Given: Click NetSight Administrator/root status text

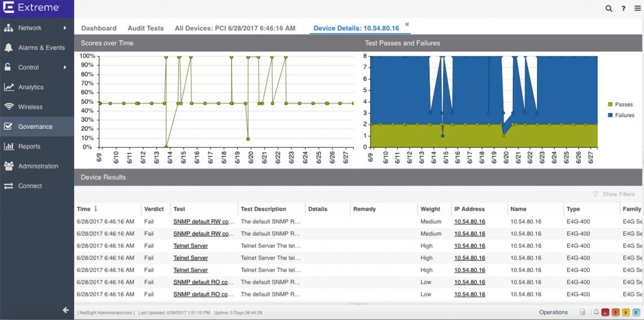Looking at the screenshot, I should (106, 313).
